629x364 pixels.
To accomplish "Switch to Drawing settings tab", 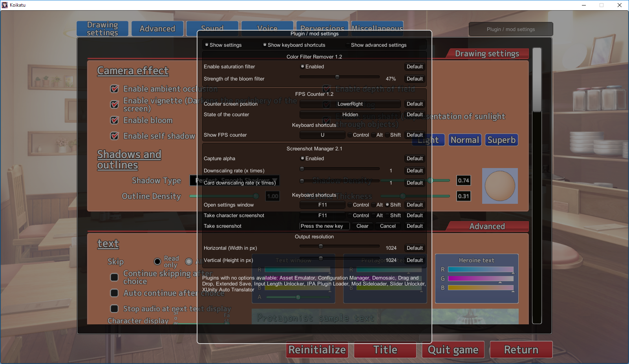I will coord(102,29).
